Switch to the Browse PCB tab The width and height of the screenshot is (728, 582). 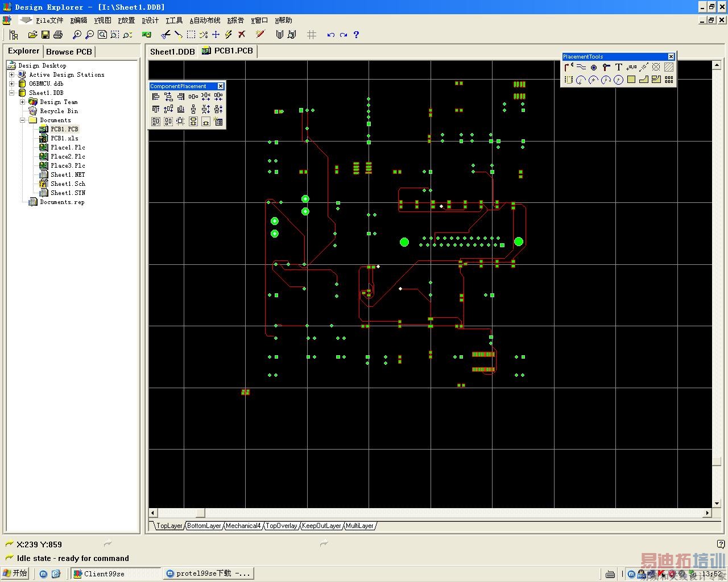click(x=69, y=52)
